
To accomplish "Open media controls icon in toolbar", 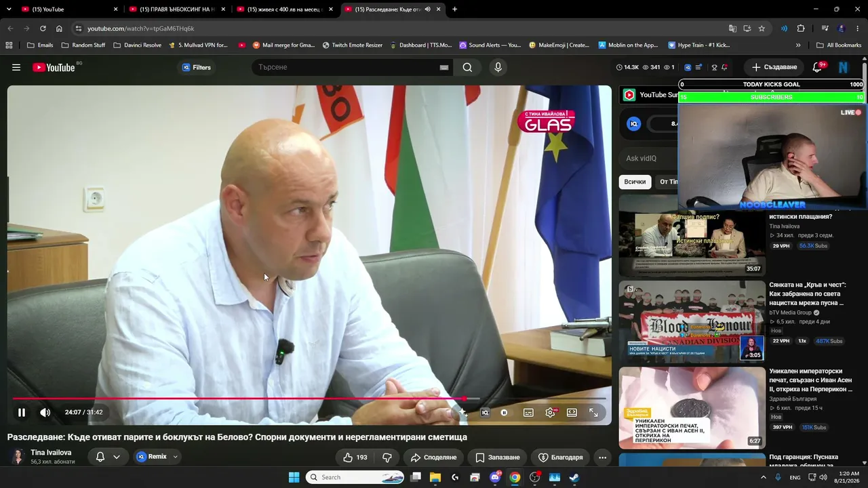I will point(825,28).
